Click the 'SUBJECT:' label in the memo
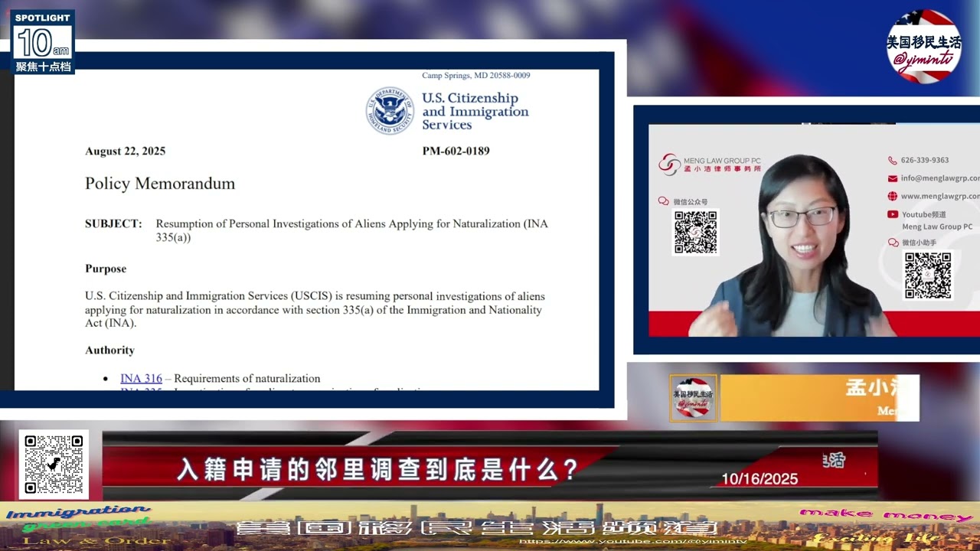The height and width of the screenshot is (551, 980). pyautogui.click(x=113, y=224)
